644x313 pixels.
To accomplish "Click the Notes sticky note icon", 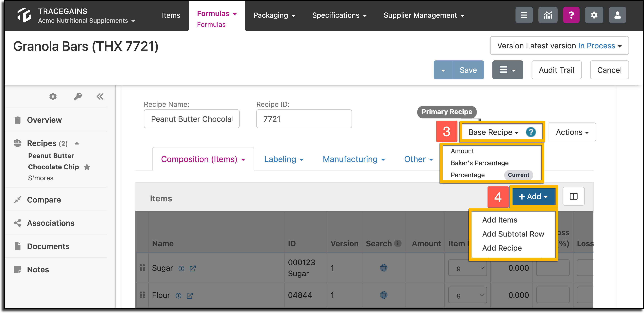I will pos(18,269).
